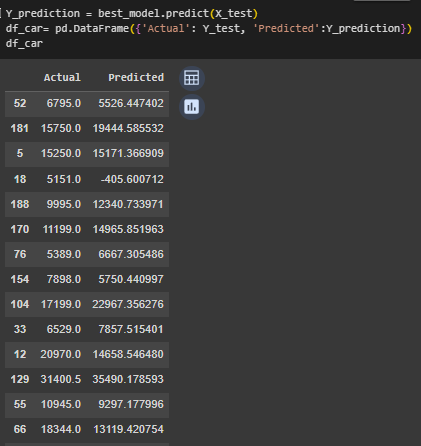Select row index 188
The width and height of the screenshot is (421, 446).
[20, 204]
